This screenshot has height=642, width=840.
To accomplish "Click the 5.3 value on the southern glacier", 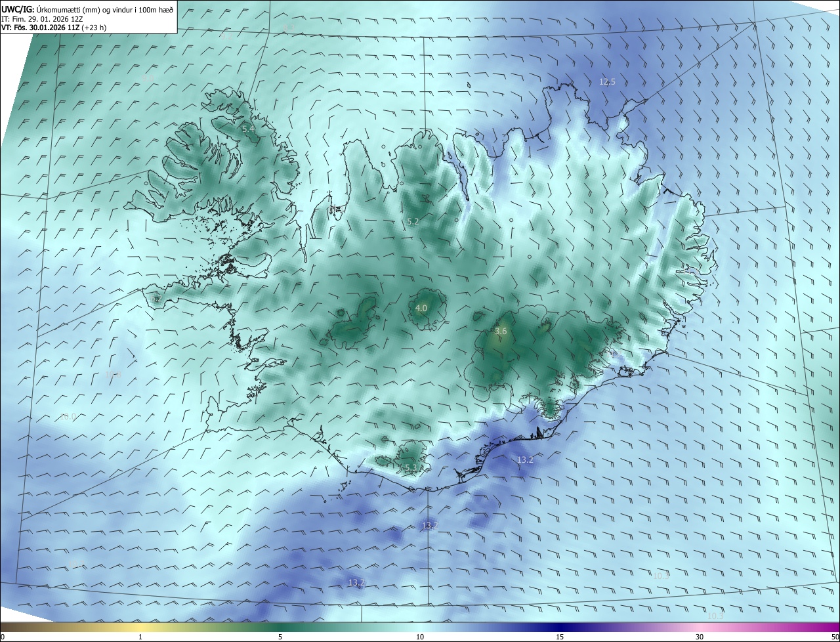I will point(410,467).
